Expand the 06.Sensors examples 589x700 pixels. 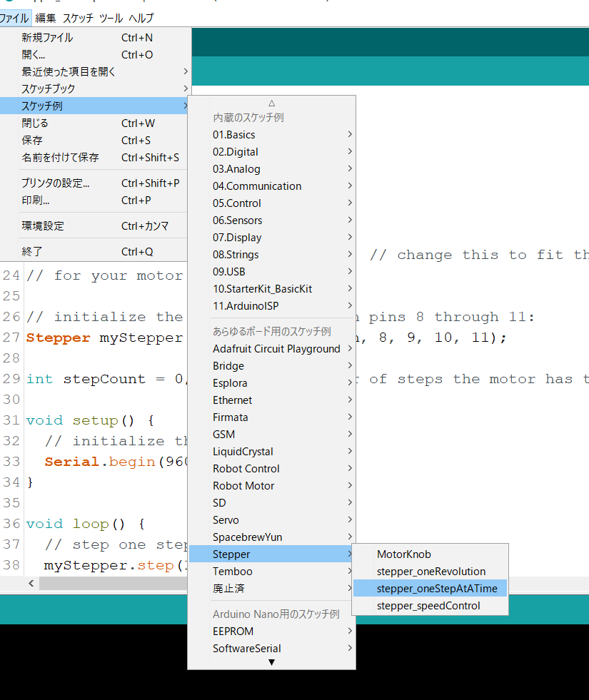(271, 220)
